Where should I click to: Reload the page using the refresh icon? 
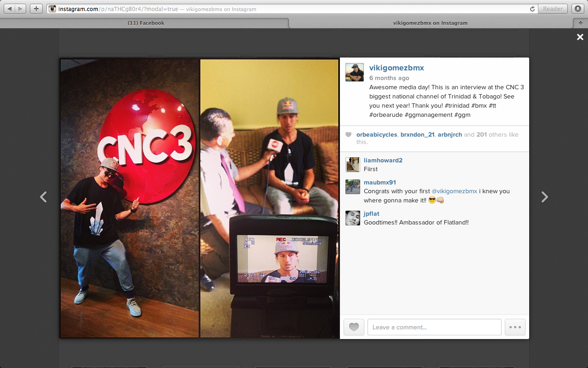(x=532, y=9)
